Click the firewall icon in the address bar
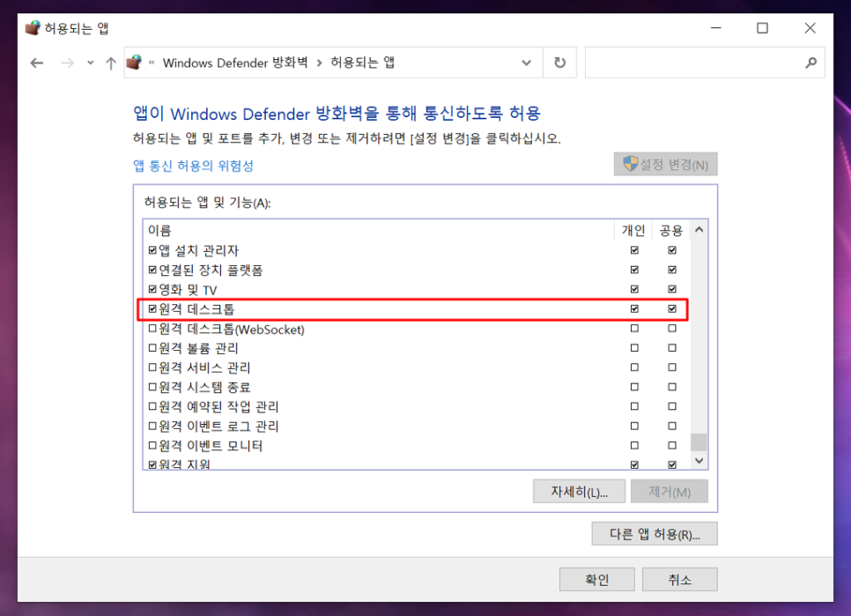 click(x=134, y=63)
